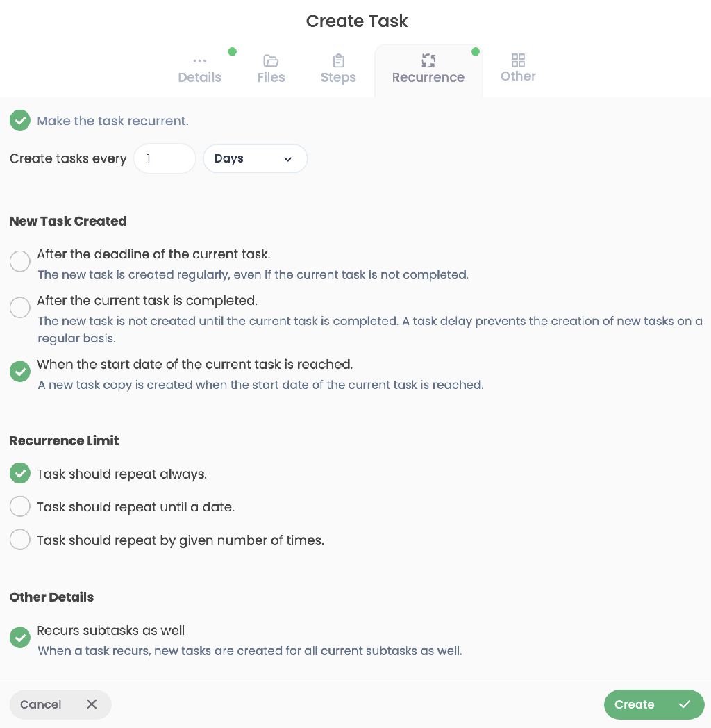The width and height of the screenshot is (711, 728).
Task: Click the Files folder icon
Action: 271,60
